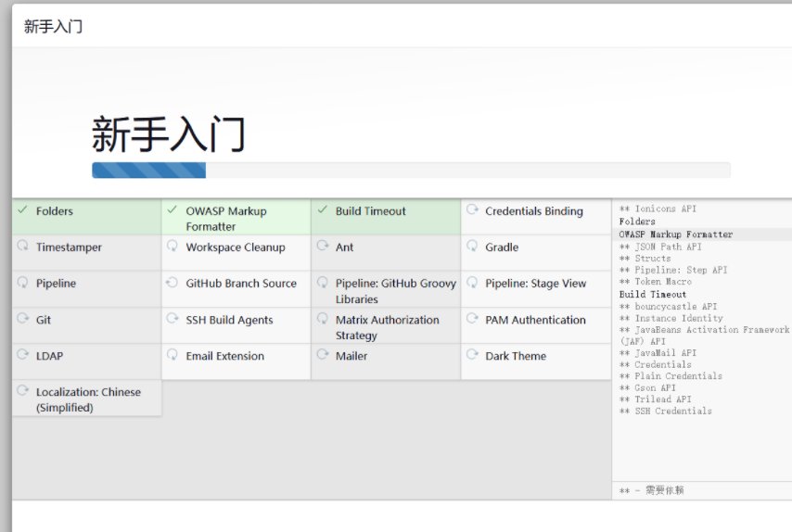Click the checkmark icon beside OWASP Markup Formatter
This screenshot has width=792, height=532.
172,209
